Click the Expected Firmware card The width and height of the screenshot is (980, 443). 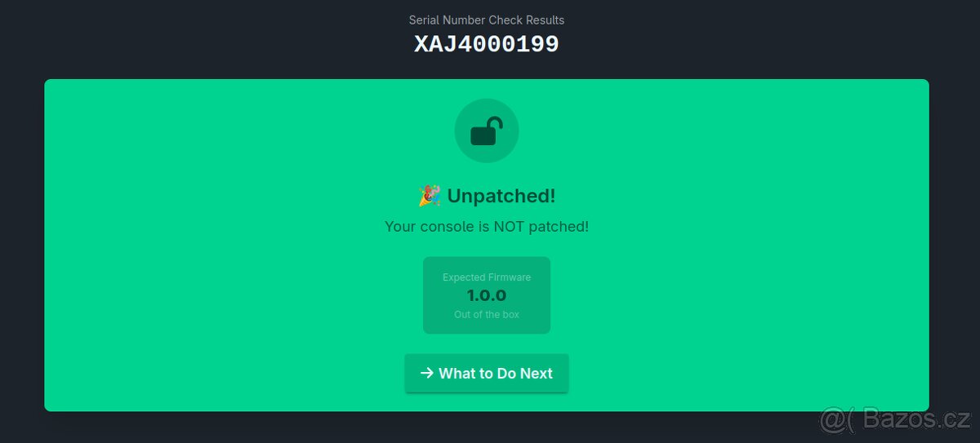(487, 295)
